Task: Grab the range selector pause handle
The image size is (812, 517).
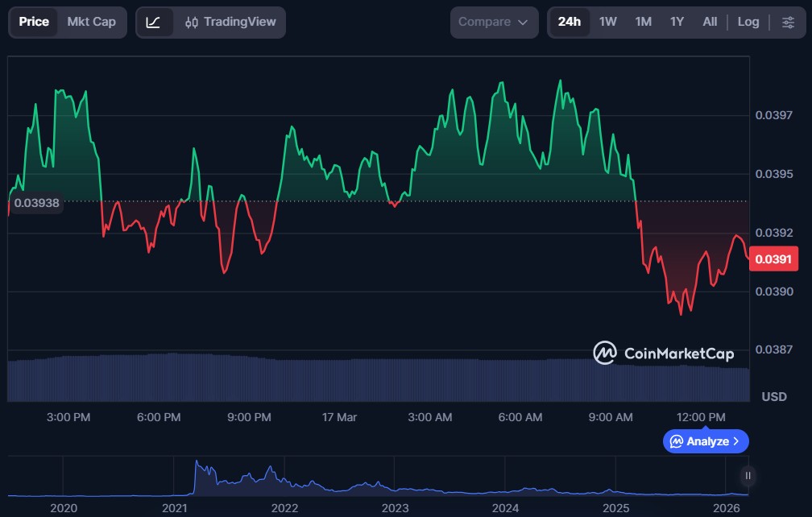Action: tap(748, 476)
